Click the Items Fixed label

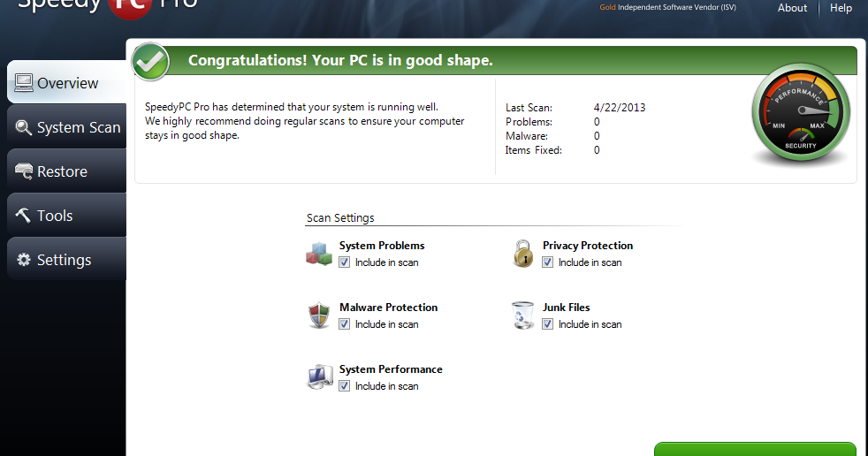(x=534, y=150)
